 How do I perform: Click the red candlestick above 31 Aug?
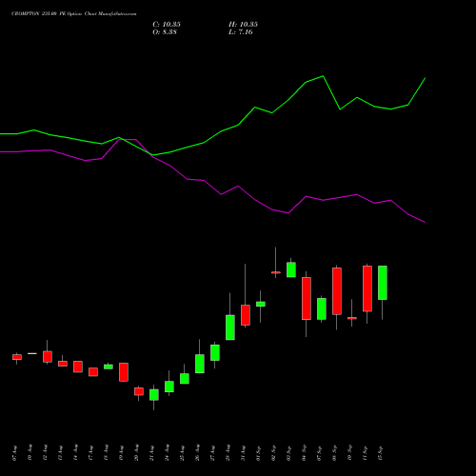tap(246, 315)
